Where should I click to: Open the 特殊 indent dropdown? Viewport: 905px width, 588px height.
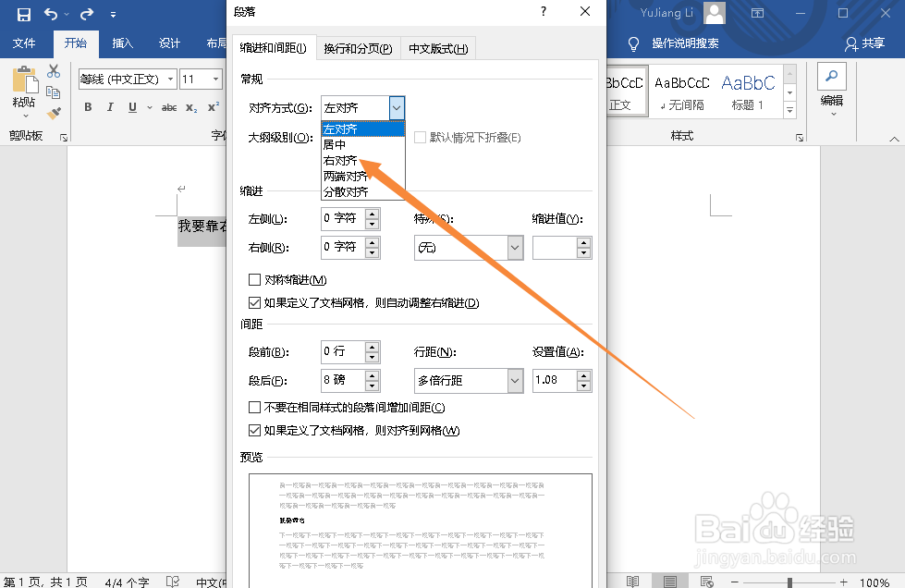pyautogui.click(x=515, y=248)
